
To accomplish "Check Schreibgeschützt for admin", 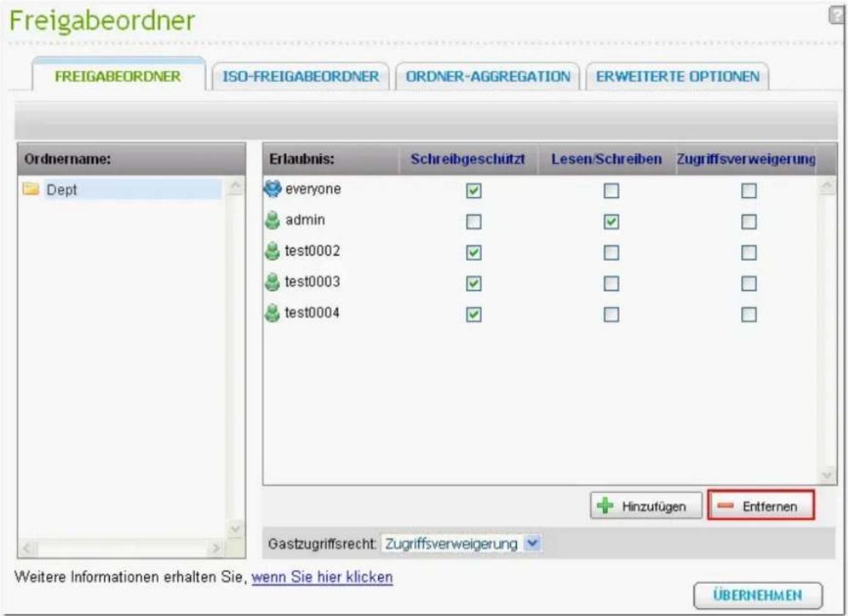I will click(x=474, y=222).
